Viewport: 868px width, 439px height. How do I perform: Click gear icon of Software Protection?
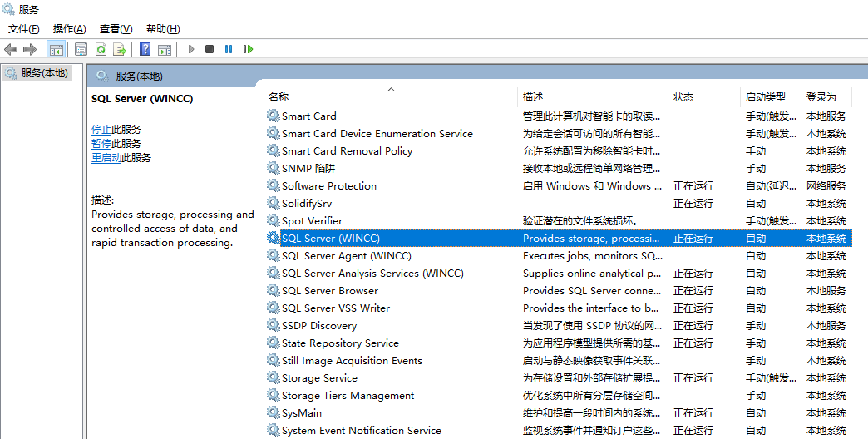(x=273, y=185)
